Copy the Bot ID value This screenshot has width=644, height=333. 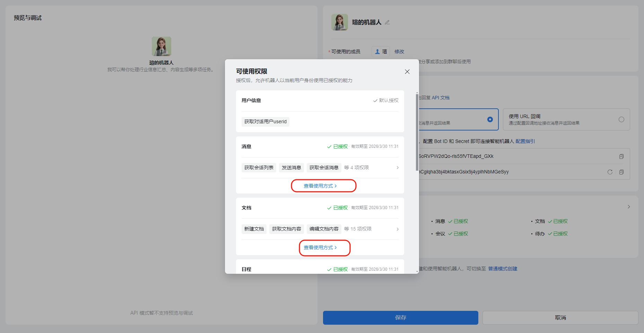tap(621, 156)
